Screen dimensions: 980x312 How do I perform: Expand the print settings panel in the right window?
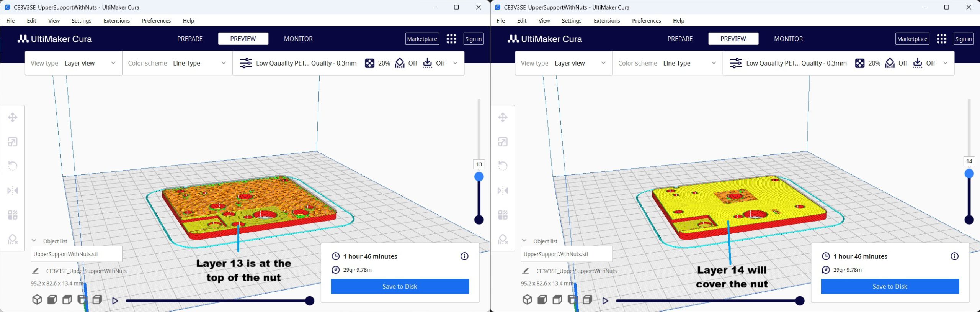945,63
